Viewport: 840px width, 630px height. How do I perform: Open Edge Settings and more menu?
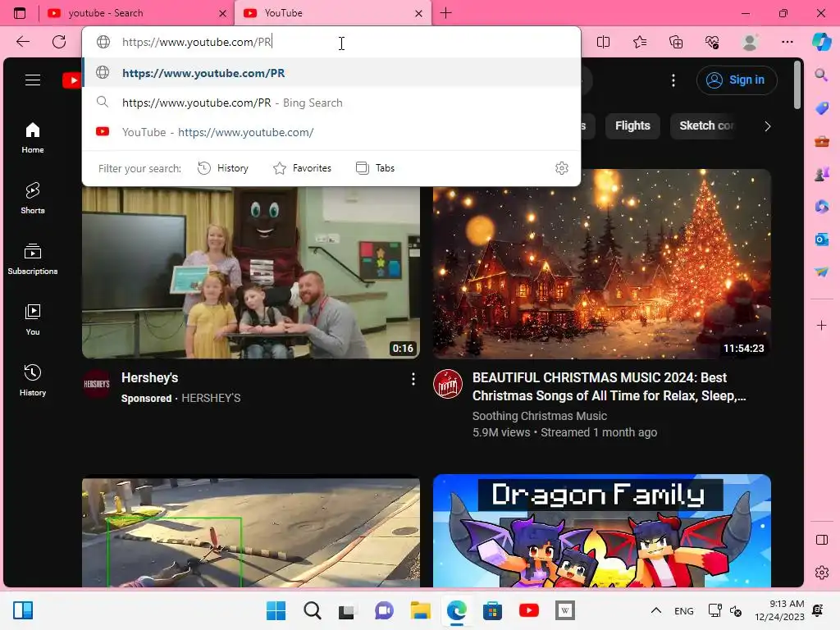click(787, 42)
